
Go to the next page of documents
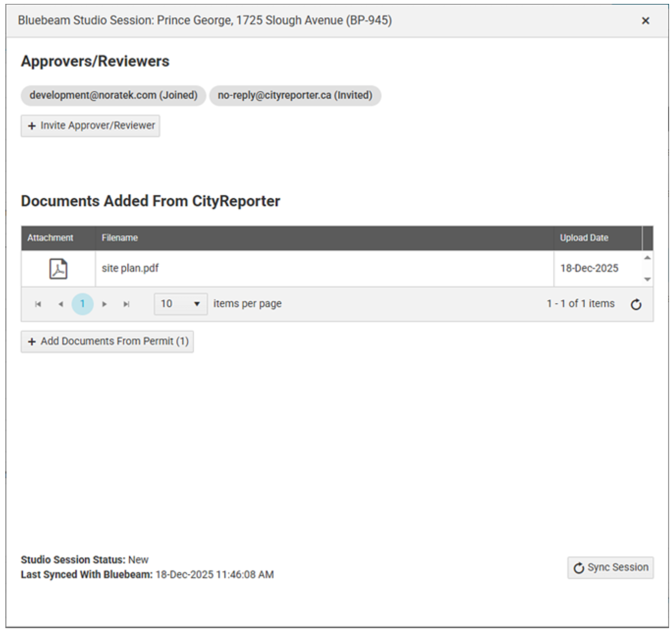click(x=104, y=304)
